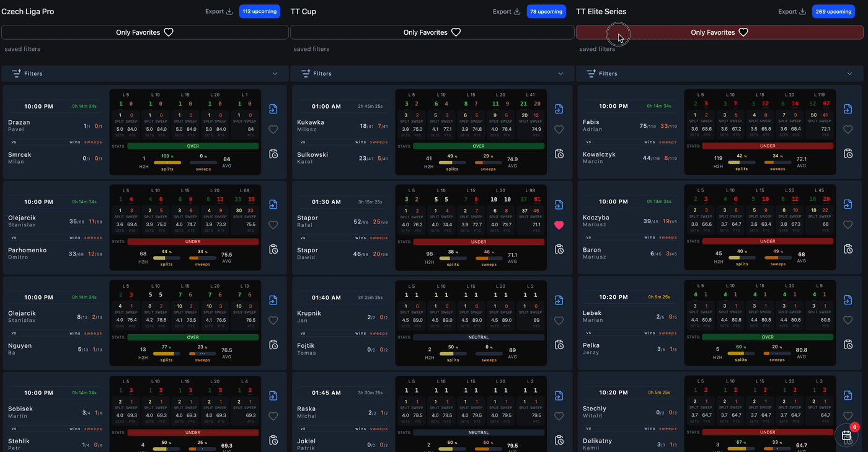
Task: Open clipboard icon for Krupnik vs Fojtik
Action: (x=559, y=345)
